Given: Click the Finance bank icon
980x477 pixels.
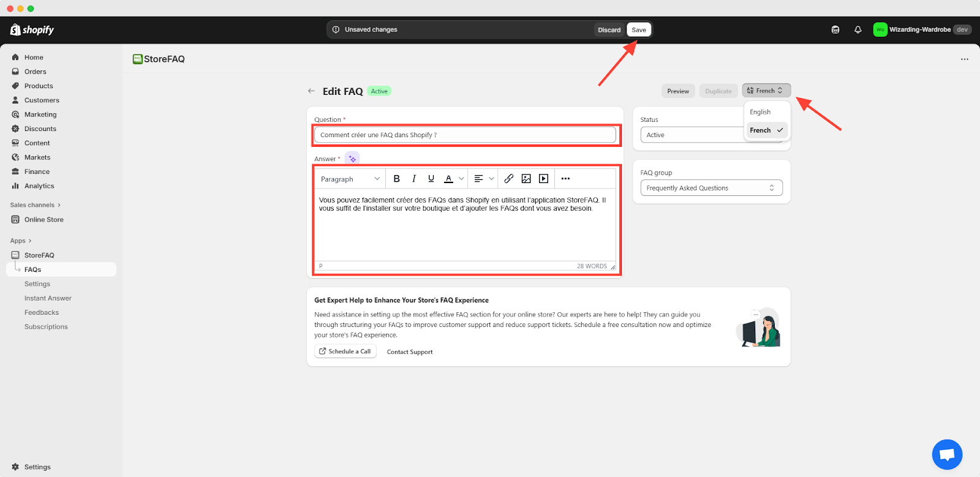Looking at the screenshot, I should pos(15,171).
